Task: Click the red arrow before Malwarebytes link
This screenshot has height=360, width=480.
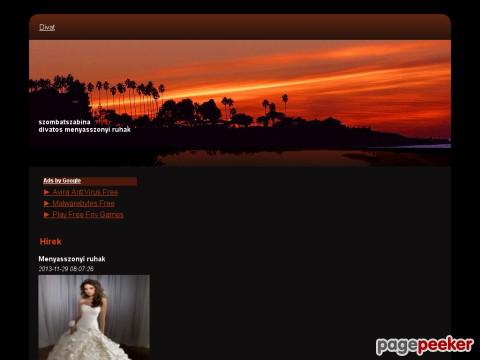Action: (47, 204)
